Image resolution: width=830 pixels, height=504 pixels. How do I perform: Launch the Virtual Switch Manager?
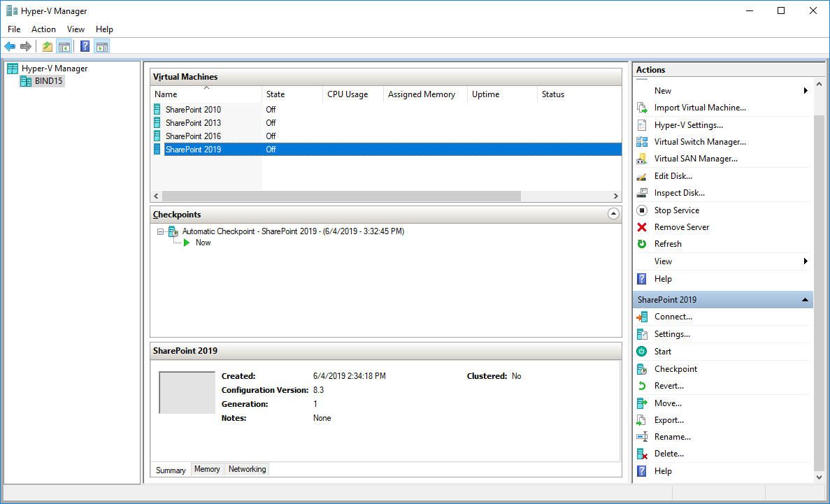[x=701, y=141]
